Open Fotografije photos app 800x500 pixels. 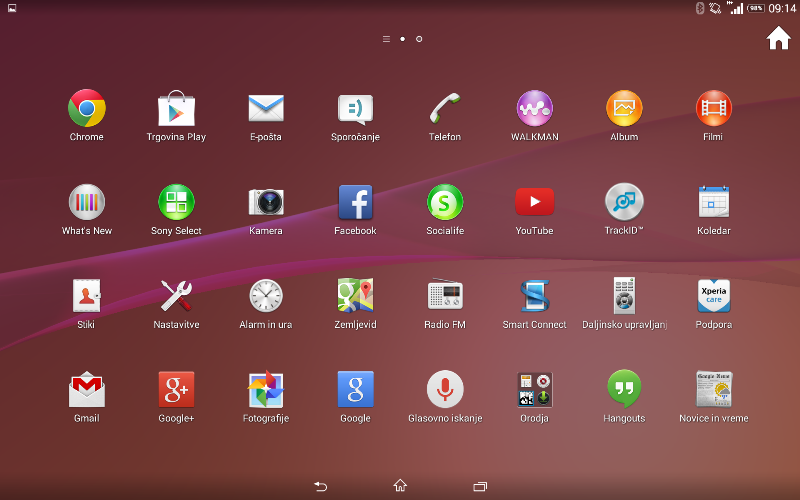tap(266, 389)
